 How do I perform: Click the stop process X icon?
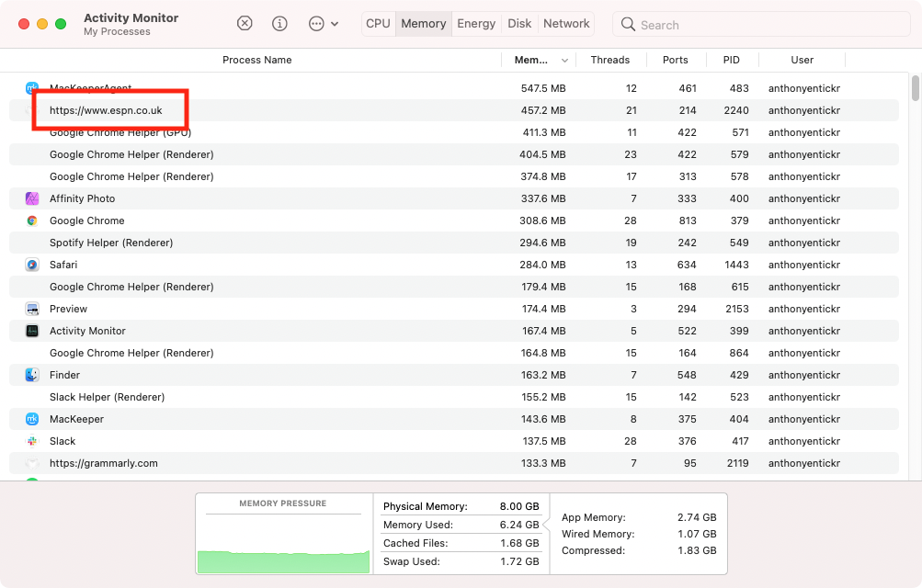point(245,24)
